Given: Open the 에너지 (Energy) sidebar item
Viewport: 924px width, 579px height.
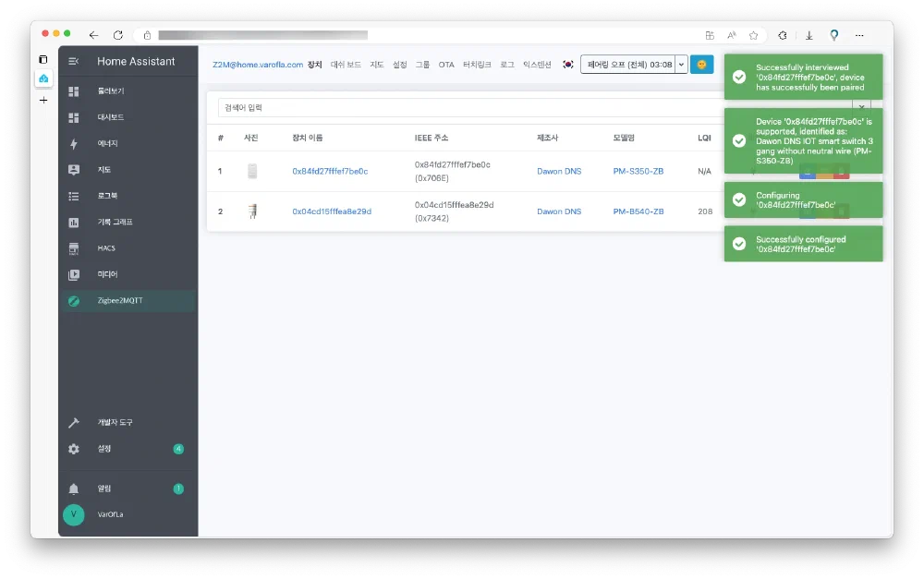Looking at the screenshot, I should click(108, 144).
